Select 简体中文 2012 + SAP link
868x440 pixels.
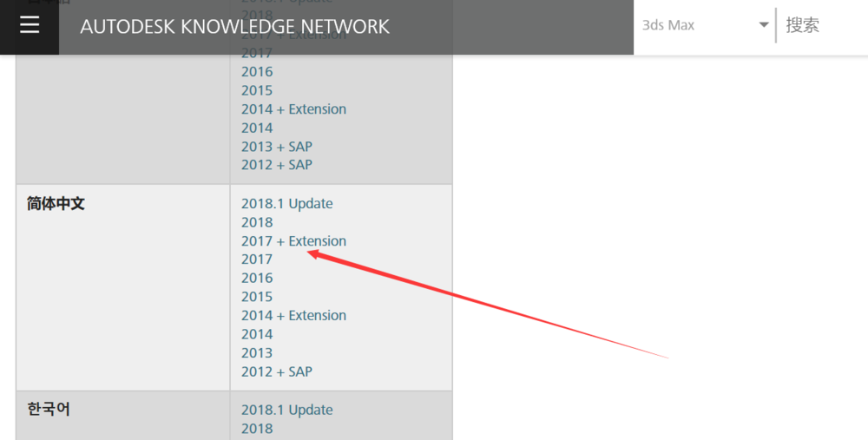(x=277, y=371)
